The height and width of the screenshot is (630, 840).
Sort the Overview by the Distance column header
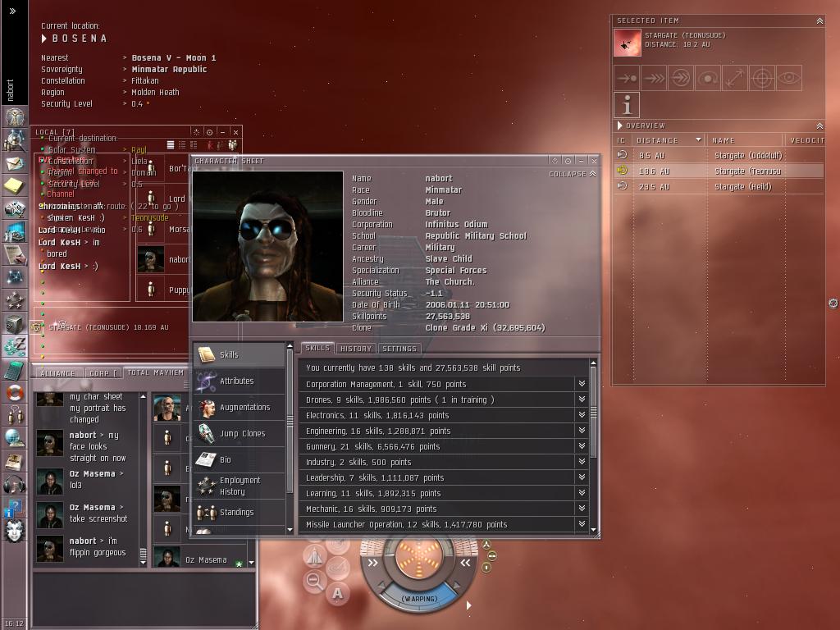click(669, 140)
